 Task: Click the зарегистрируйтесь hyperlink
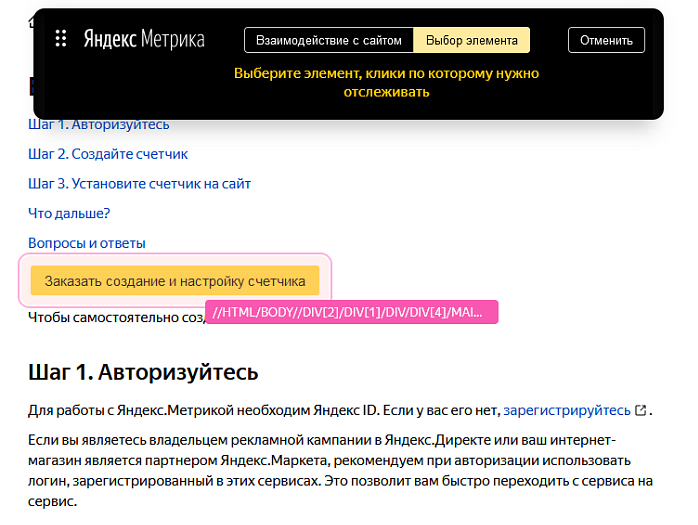[567, 410]
